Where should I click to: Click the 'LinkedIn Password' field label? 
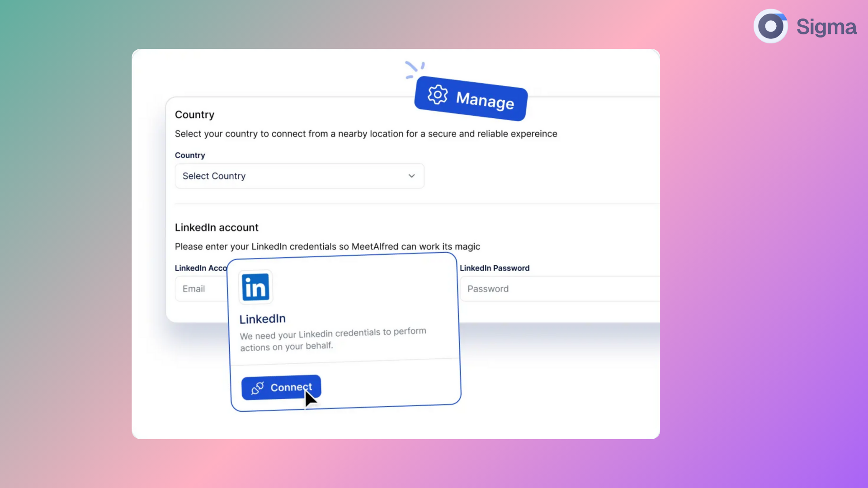click(x=495, y=268)
